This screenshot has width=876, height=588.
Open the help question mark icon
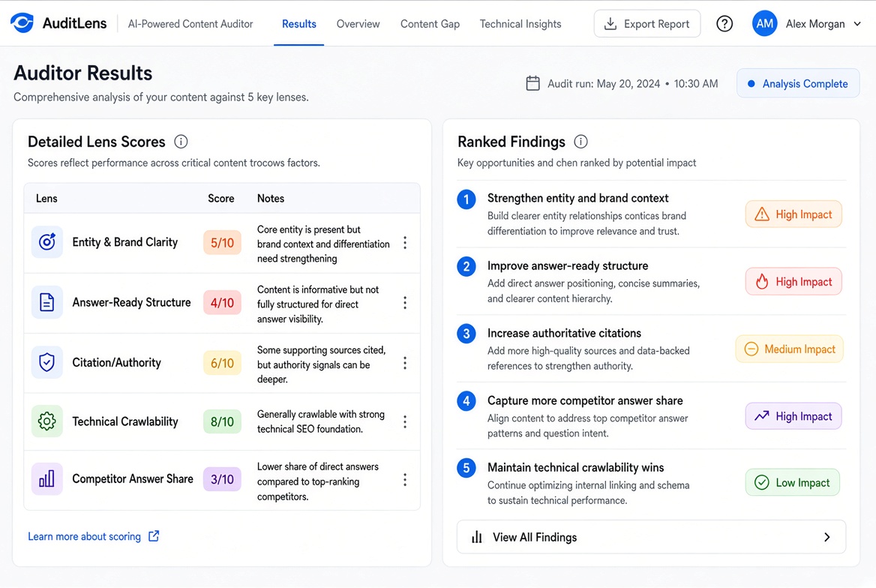click(724, 23)
